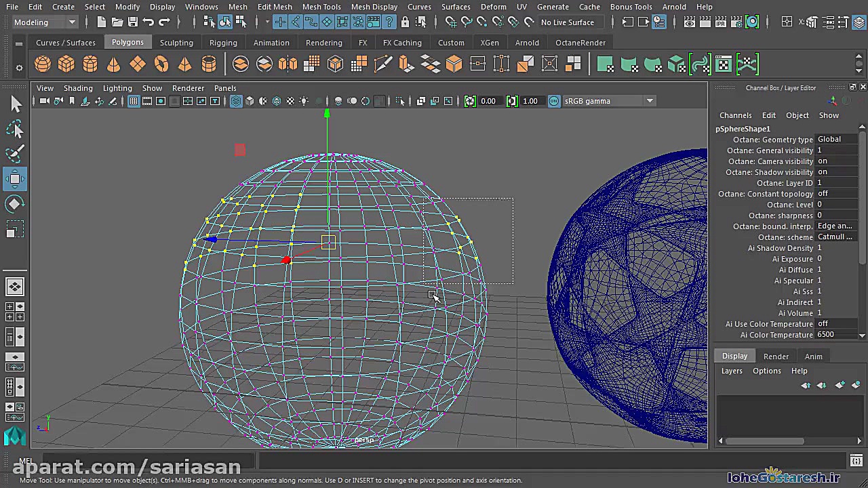Viewport: 868px width, 488px height.
Task: Select the Move tool in toolbox
Action: click(x=15, y=179)
